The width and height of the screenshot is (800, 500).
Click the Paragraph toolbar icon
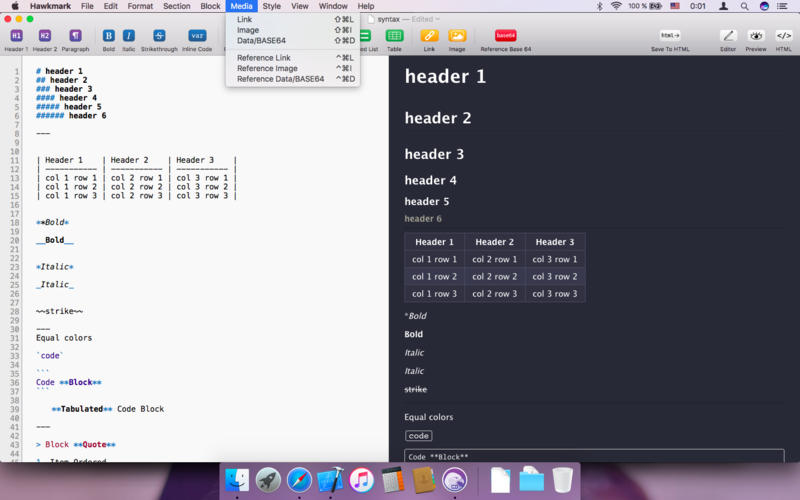pyautogui.click(x=75, y=36)
